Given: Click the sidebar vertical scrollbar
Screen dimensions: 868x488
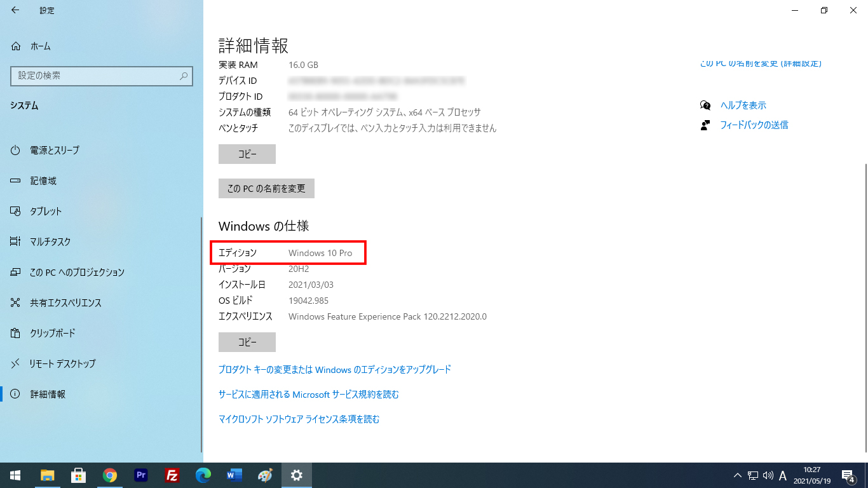Looking at the screenshot, I should pyautogui.click(x=201, y=334).
